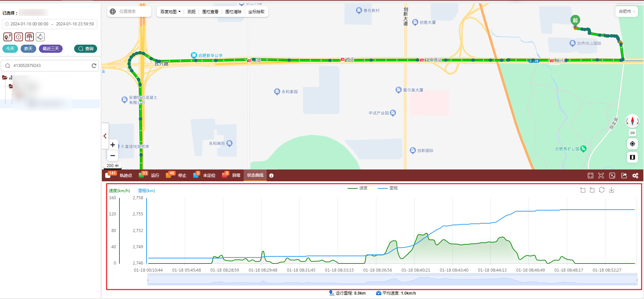This screenshot has height=299, width=644.
Task: Toggle the 2D map view button
Action: [632, 133]
